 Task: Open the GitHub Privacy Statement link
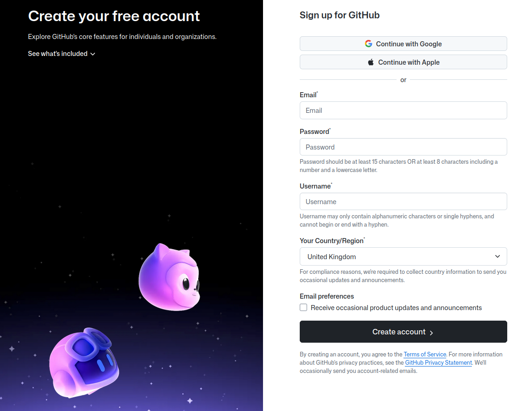click(x=438, y=362)
